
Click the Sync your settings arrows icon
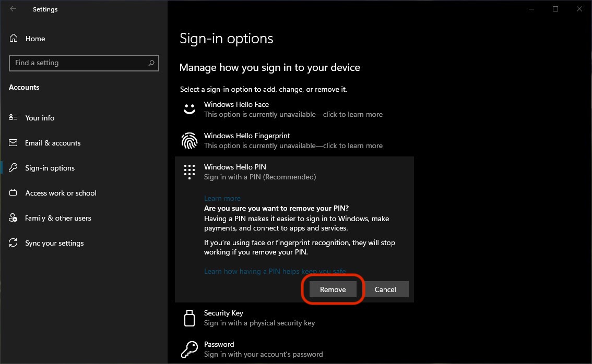(x=13, y=242)
